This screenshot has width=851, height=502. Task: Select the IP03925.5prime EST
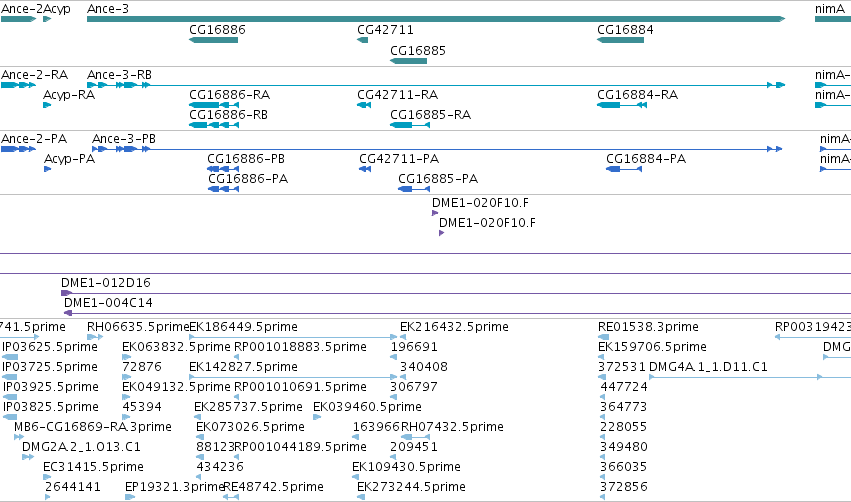point(10,397)
